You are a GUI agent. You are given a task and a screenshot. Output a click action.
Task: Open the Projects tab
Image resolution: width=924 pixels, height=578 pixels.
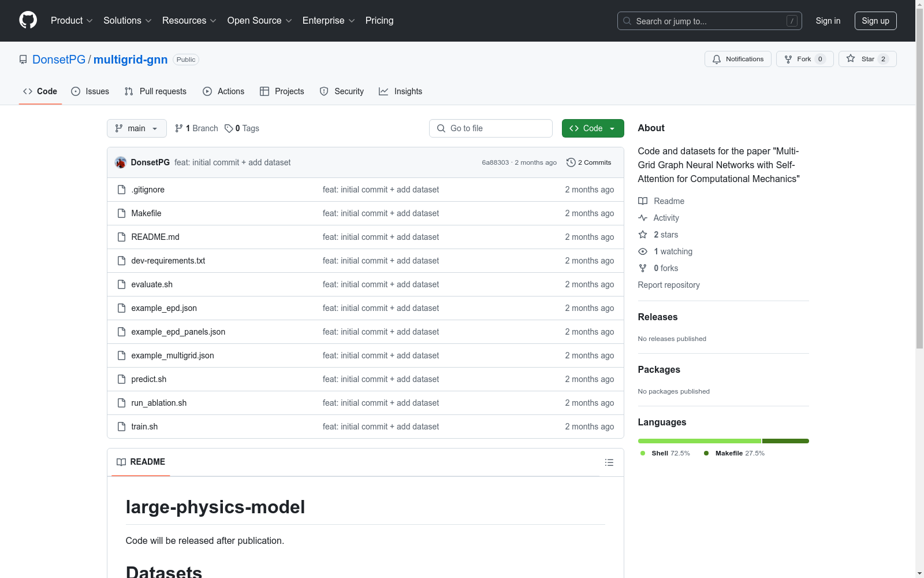point(282,91)
